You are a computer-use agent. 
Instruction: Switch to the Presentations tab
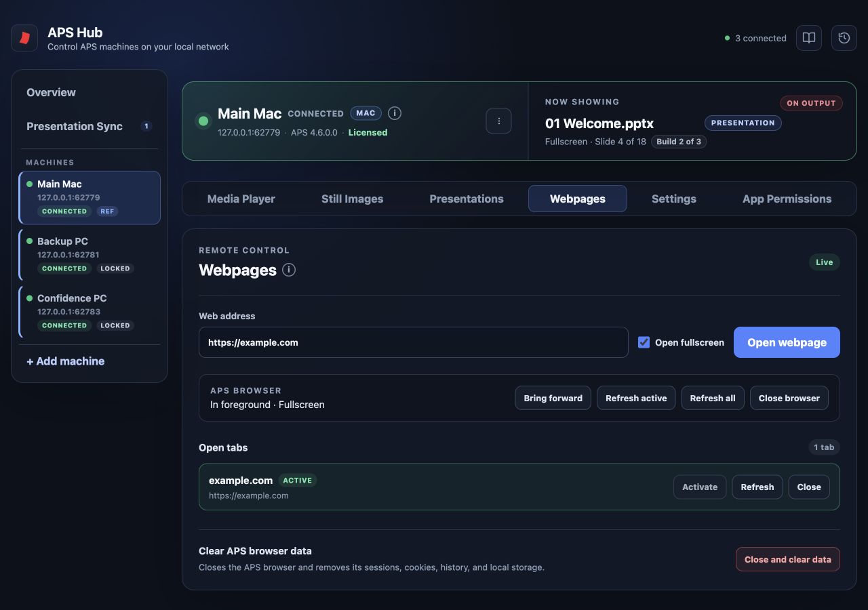tap(467, 199)
